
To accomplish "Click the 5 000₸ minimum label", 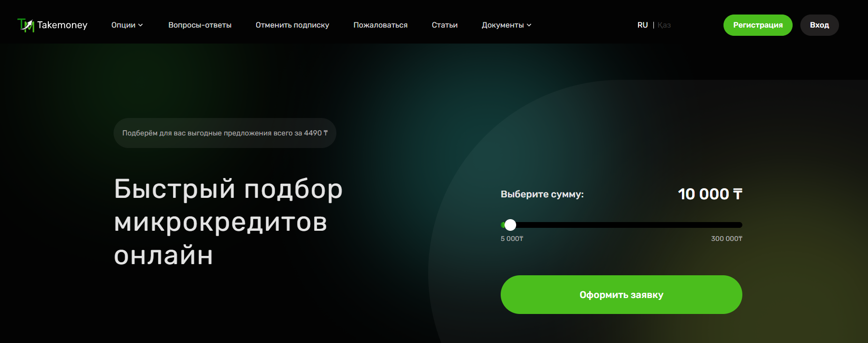I will [x=512, y=239].
